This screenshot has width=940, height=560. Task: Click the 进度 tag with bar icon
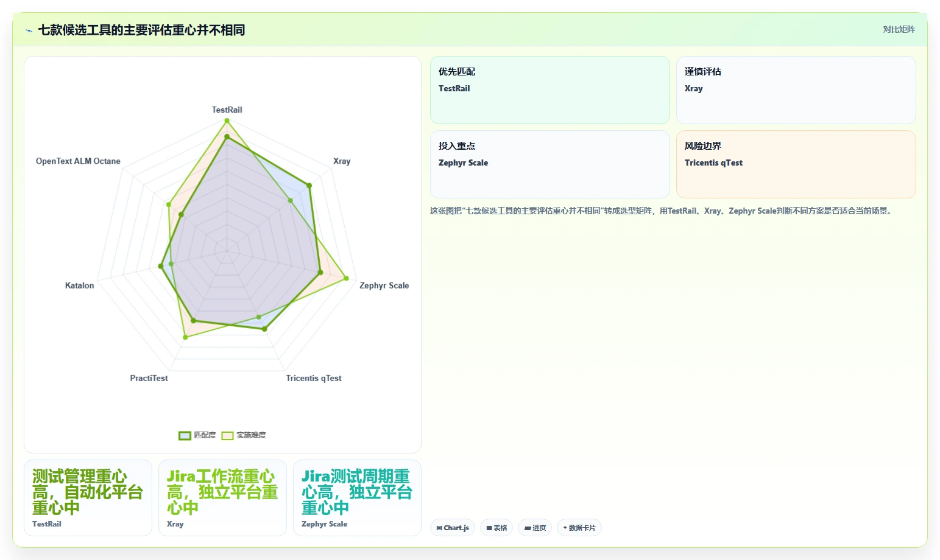[x=535, y=528]
